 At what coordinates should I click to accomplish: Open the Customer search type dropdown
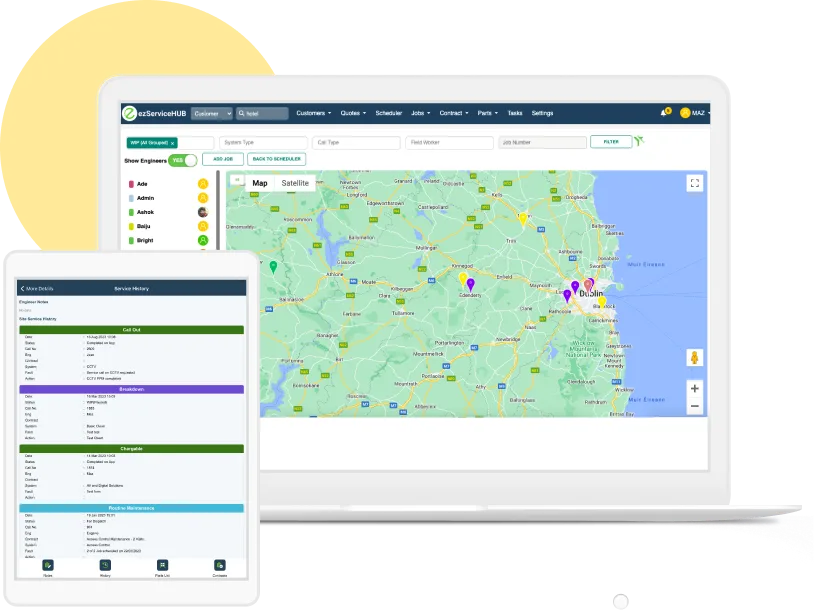click(x=212, y=114)
